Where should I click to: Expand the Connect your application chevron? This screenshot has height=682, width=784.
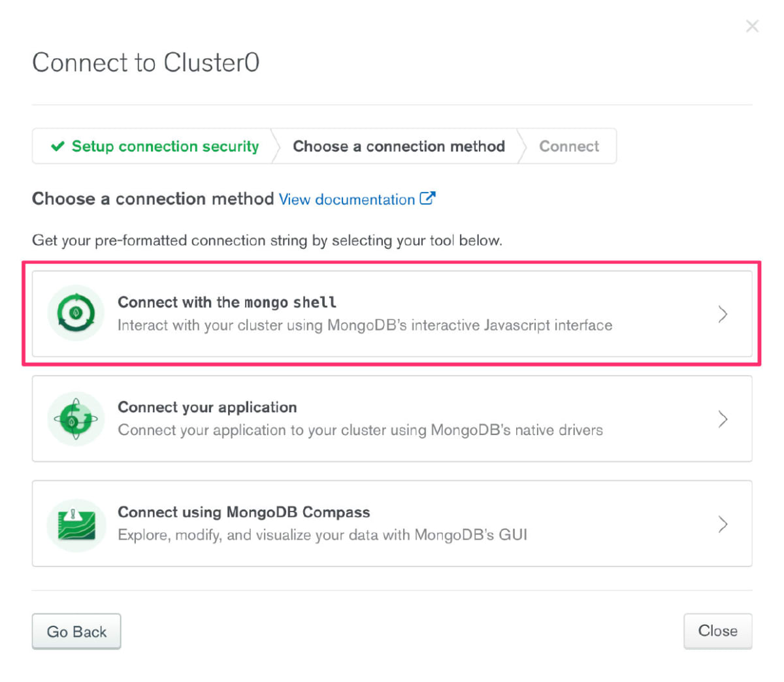[x=723, y=419]
